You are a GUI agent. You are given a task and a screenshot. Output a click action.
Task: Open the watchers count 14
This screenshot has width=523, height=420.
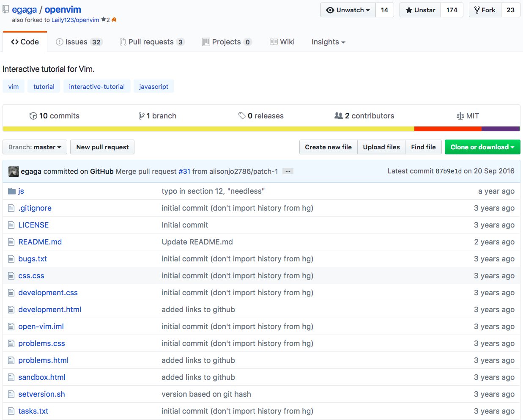(384, 10)
